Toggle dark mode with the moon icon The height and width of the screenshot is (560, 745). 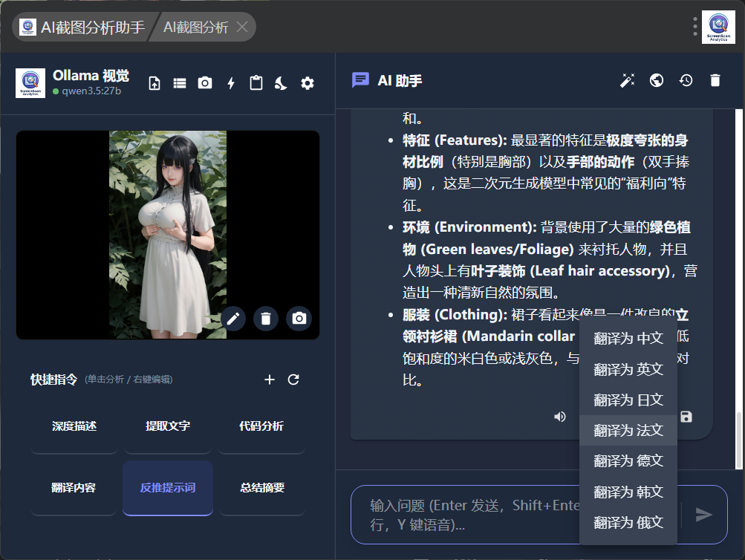click(282, 83)
